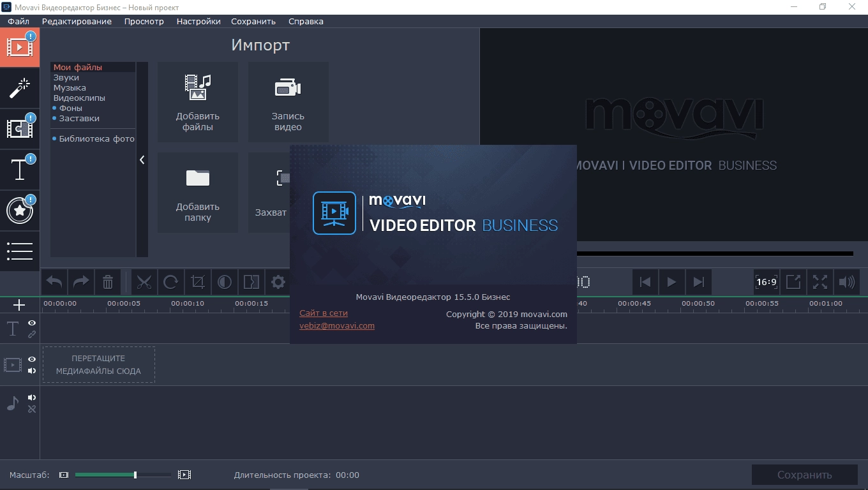Viewport: 868px width, 490px height.
Task: Click the Сохранить button at bottom right
Action: point(804,475)
